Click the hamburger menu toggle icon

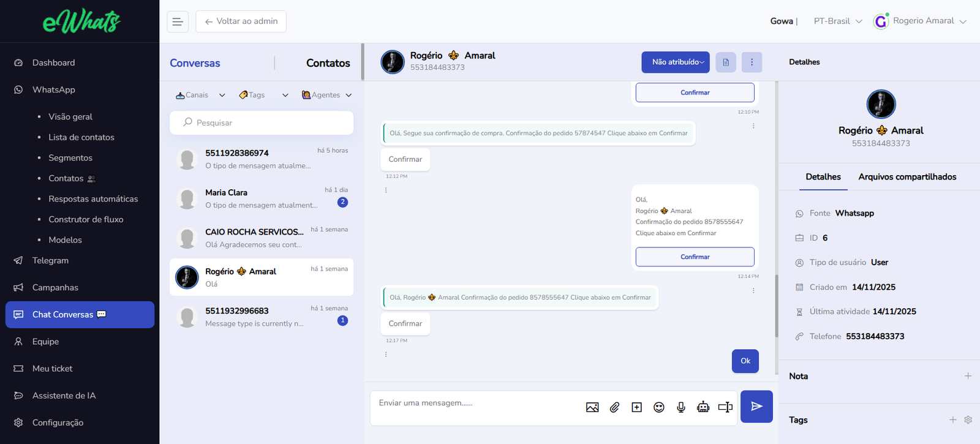[x=178, y=21]
